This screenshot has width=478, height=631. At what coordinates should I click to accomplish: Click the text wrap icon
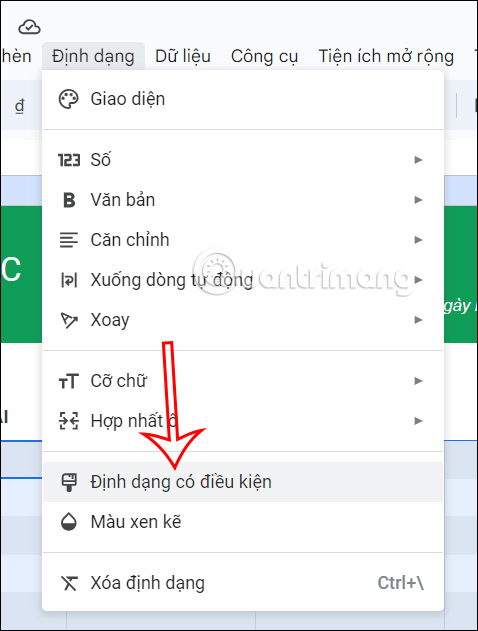tap(69, 280)
